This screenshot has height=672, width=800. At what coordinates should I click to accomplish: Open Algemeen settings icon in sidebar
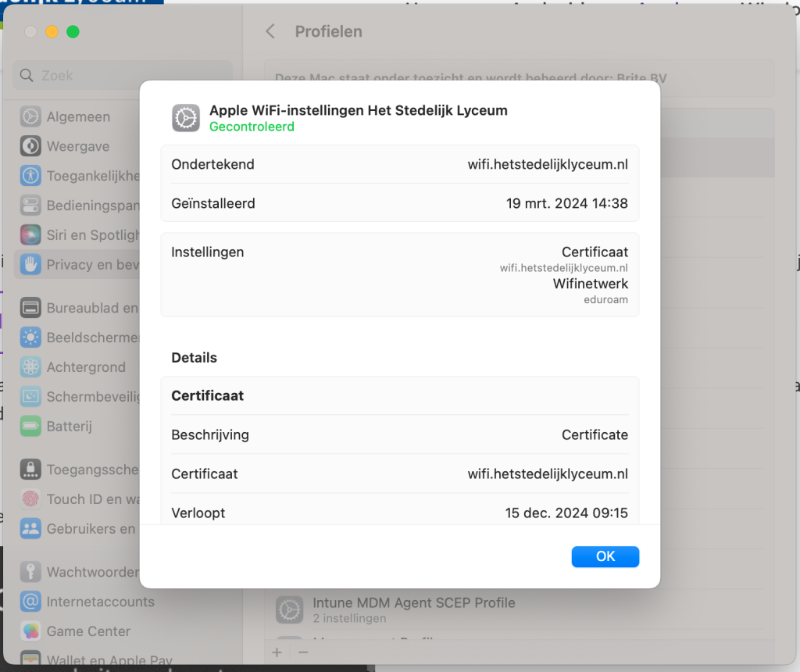pyautogui.click(x=30, y=117)
